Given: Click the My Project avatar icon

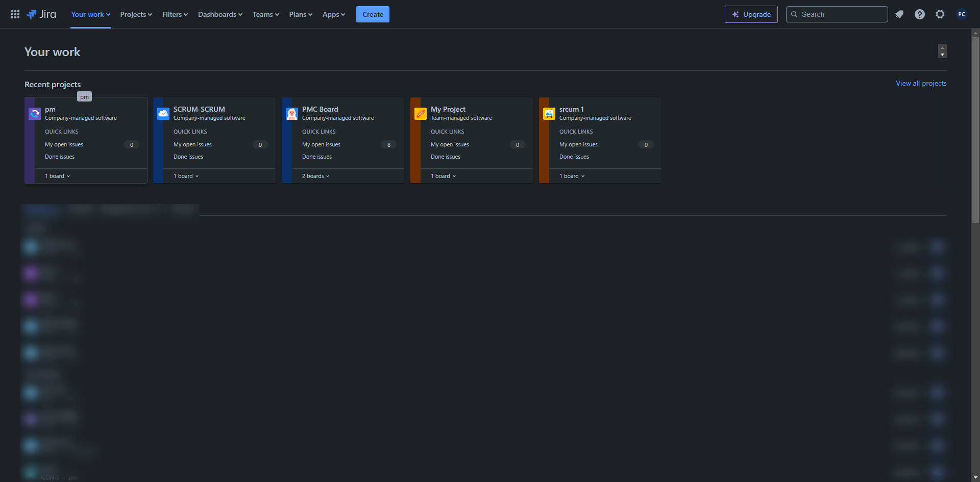Looking at the screenshot, I should click(421, 114).
